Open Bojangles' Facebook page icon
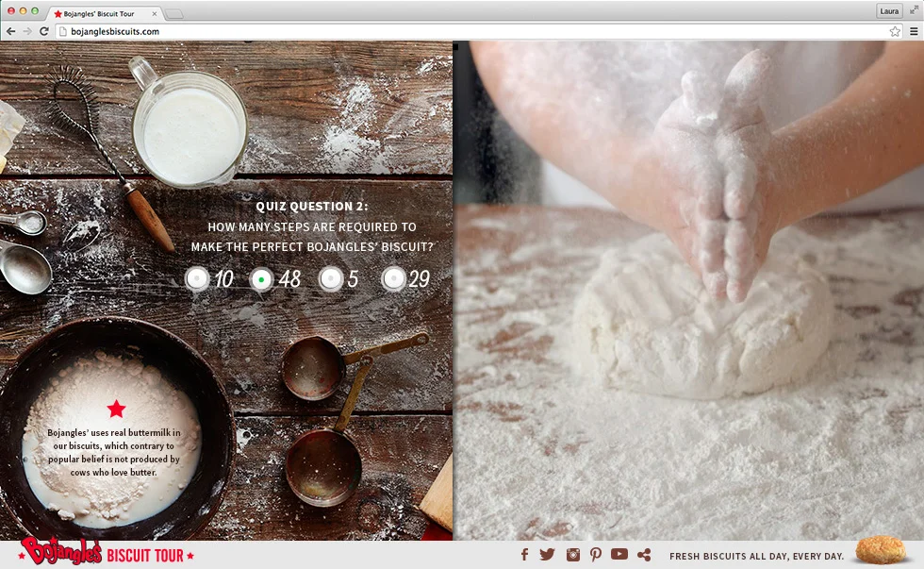Viewport: 924px width, 569px height. [x=524, y=554]
